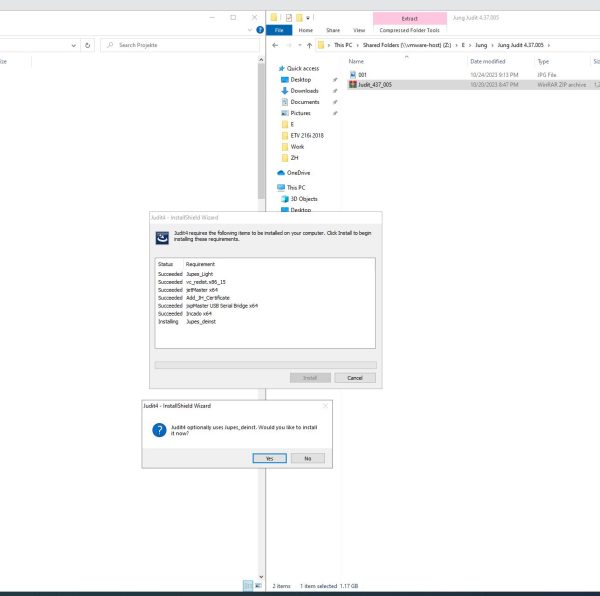Click Status column header in requirements list

click(x=165, y=264)
